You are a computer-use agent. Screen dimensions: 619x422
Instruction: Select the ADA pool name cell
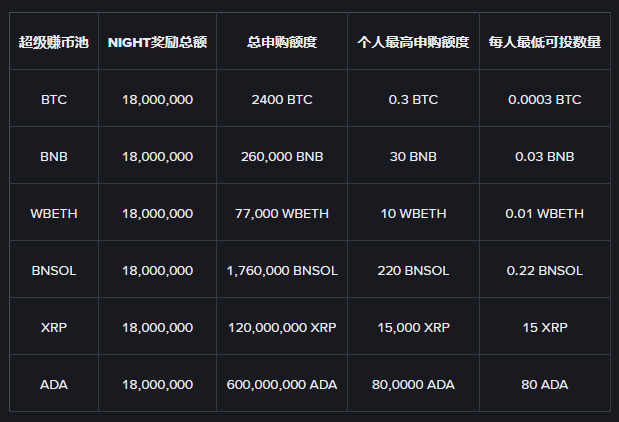54,384
